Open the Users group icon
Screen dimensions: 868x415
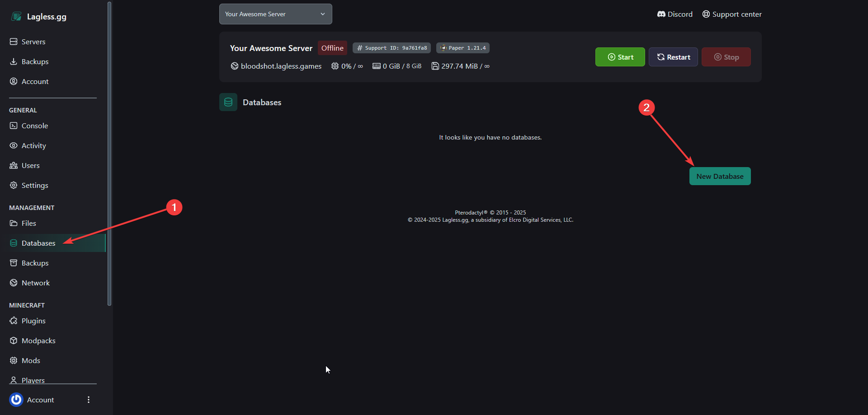click(x=14, y=165)
